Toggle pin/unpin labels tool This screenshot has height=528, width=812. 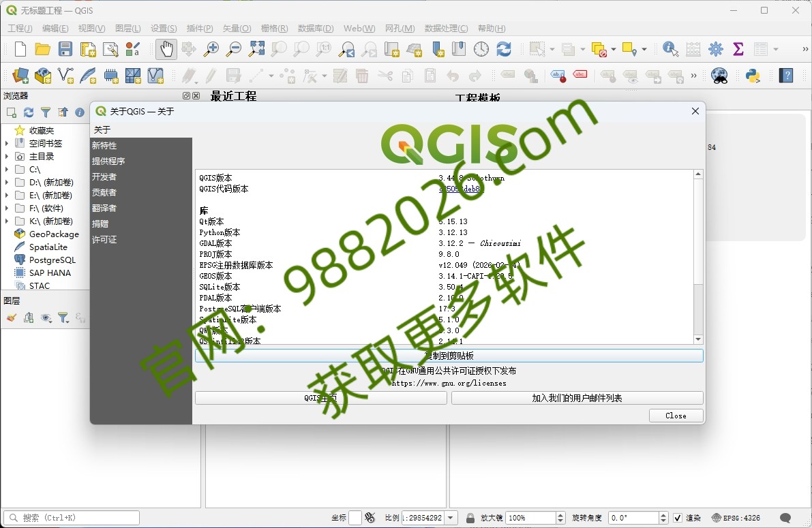[x=607, y=76]
